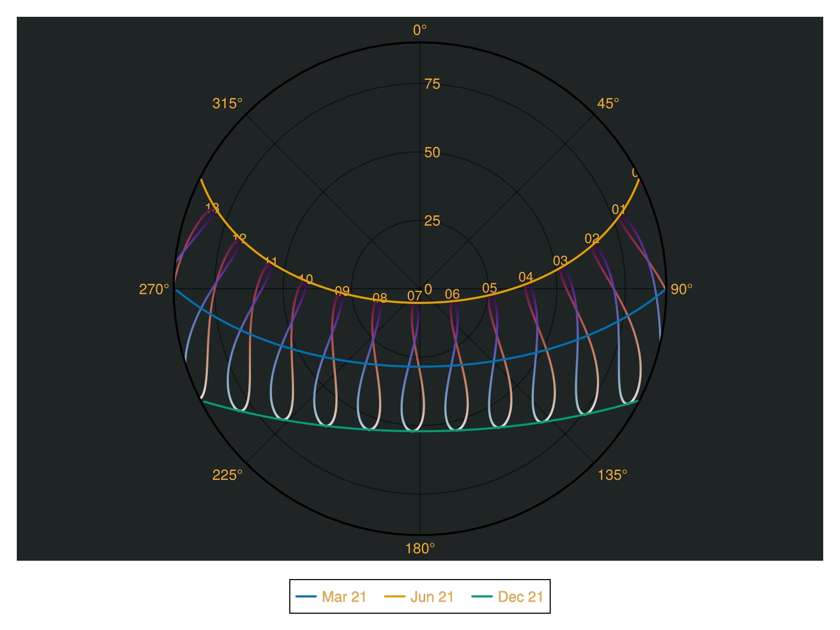The height and width of the screenshot is (630, 840).
Task: Click the orange Jun 21 legend line swatch
Action: click(395, 597)
